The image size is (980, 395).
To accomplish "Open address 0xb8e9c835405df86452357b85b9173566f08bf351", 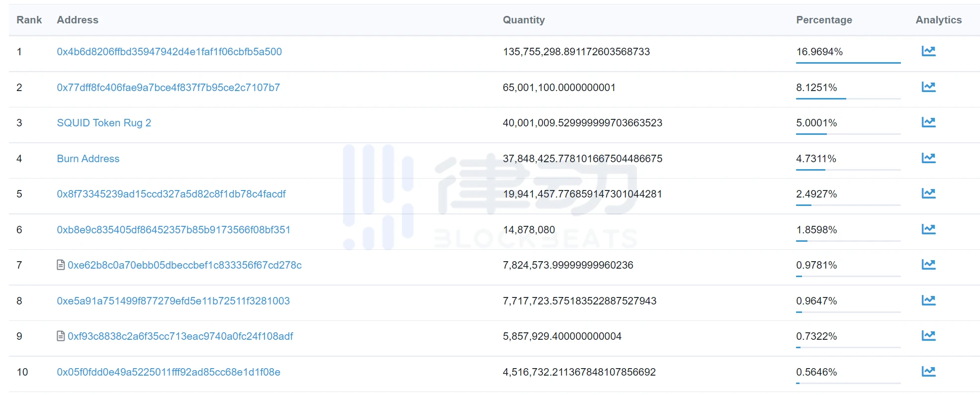I will (x=174, y=230).
